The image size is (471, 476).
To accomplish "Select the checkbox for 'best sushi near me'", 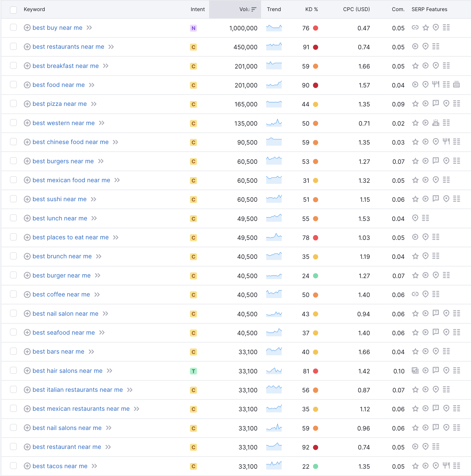I will (13, 199).
